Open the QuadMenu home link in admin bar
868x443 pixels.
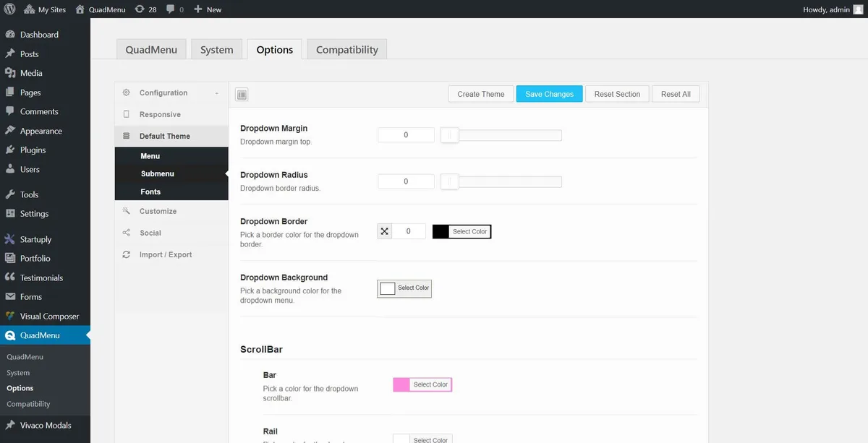click(100, 9)
